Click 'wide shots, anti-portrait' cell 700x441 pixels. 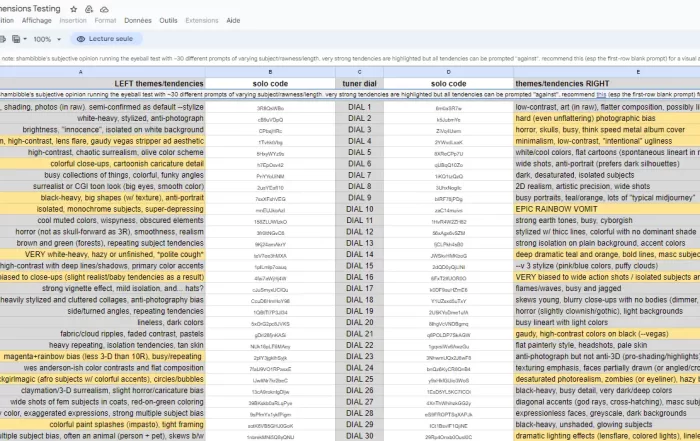coord(607,164)
